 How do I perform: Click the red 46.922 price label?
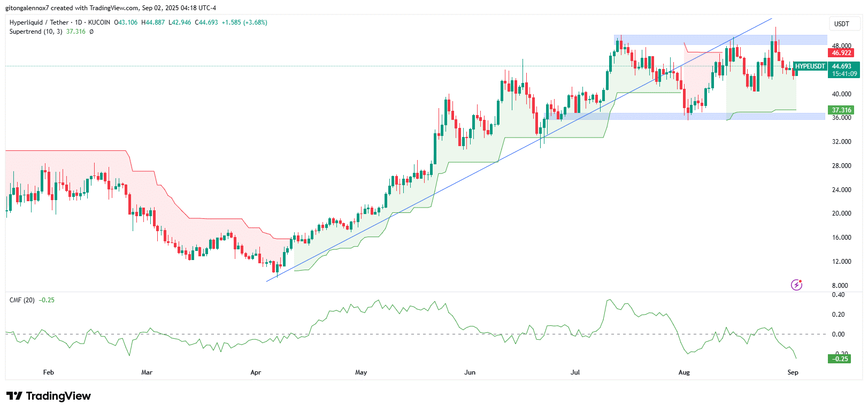pyautogui.click(x=841, y=53)
